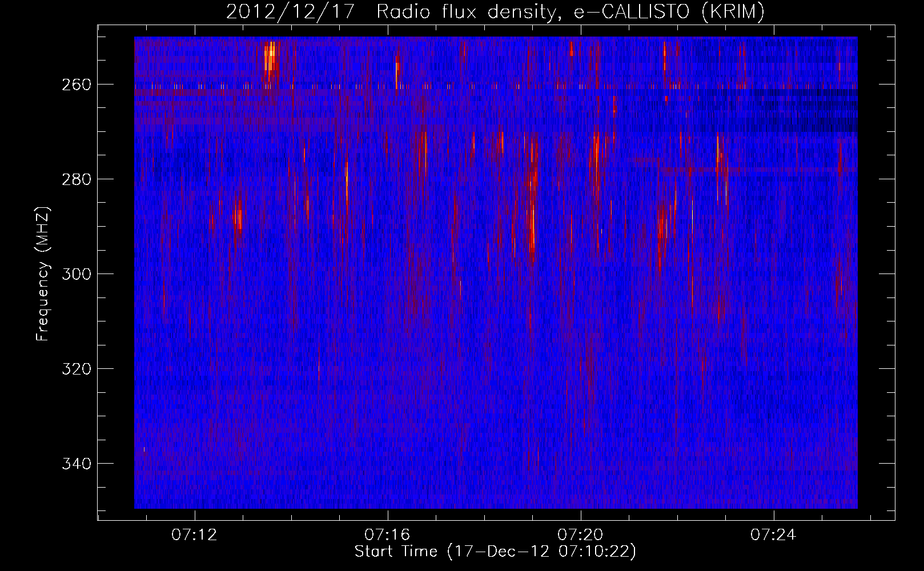
Task: Click the 'Start Time (17-Dec-12 07:10:22)' x-axis label
Action: 495,552
